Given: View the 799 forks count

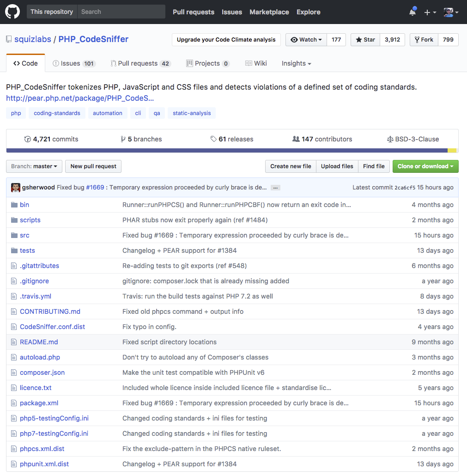Looking at the screenshot, I should tap(448, 40).
